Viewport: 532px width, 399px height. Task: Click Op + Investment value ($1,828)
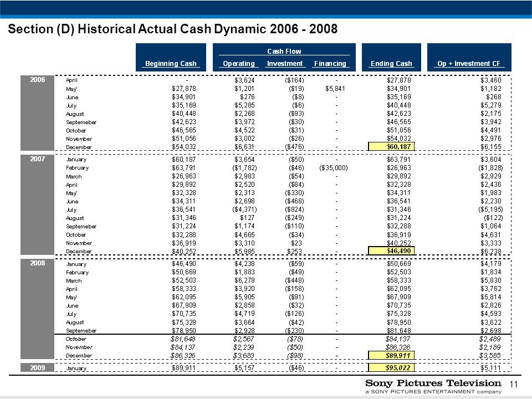(490, 167)
